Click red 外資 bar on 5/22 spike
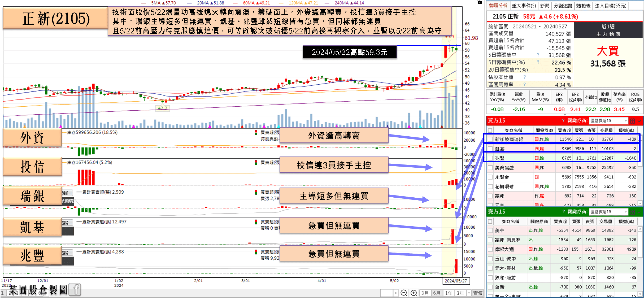 [x=445, y=143]
